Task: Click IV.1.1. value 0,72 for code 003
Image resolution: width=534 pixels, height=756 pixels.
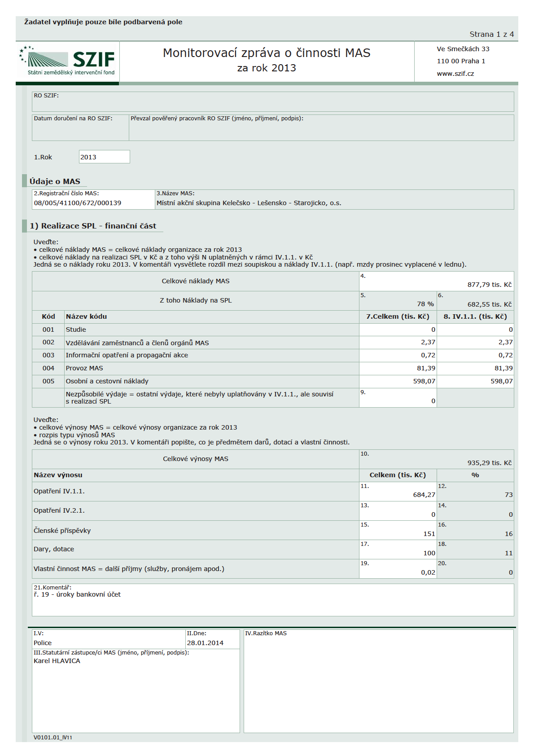Action: [x=475, y=355]
